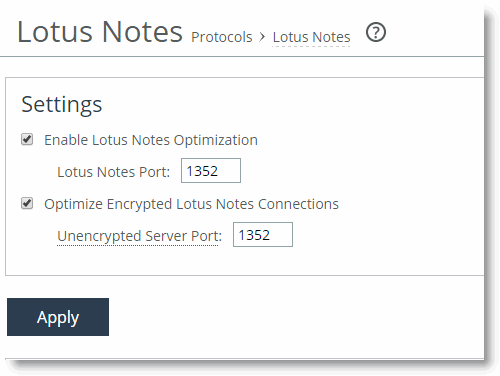The width and height of the screenshot is (500, 376).
Task: Click the dark blue Apply button
Action: [x=58, y=317]
